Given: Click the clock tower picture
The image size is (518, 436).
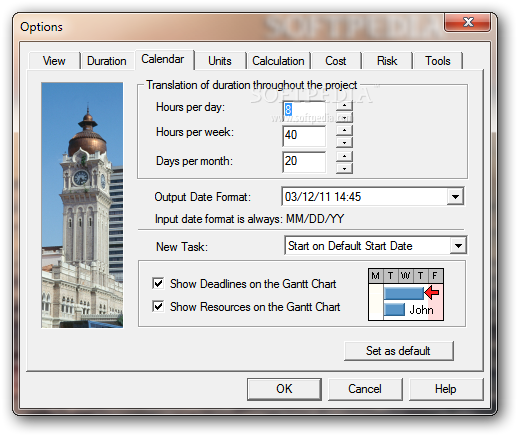Looking at the screenshot, I should [82, 205].
